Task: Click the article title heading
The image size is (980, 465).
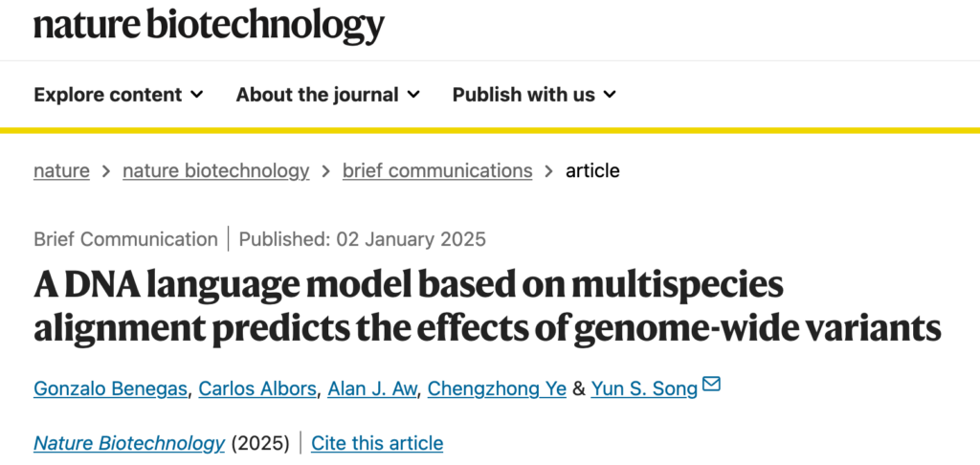Action: point(487,306)
